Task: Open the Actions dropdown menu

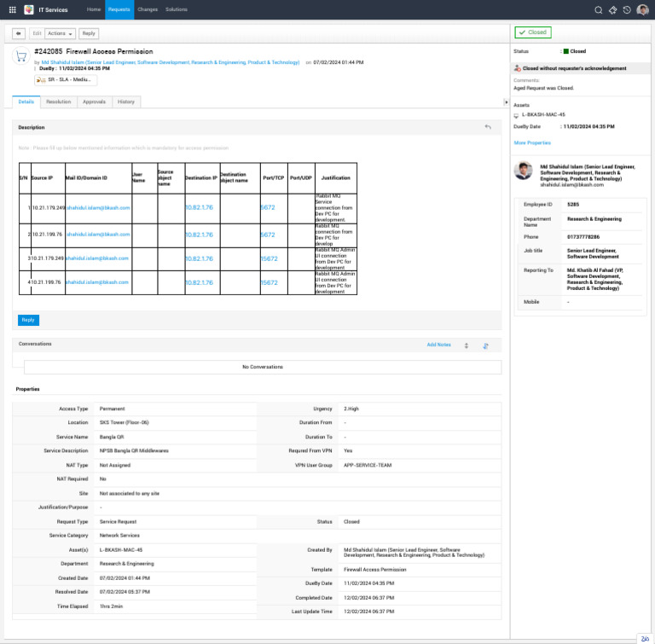Action: (60, 33)
